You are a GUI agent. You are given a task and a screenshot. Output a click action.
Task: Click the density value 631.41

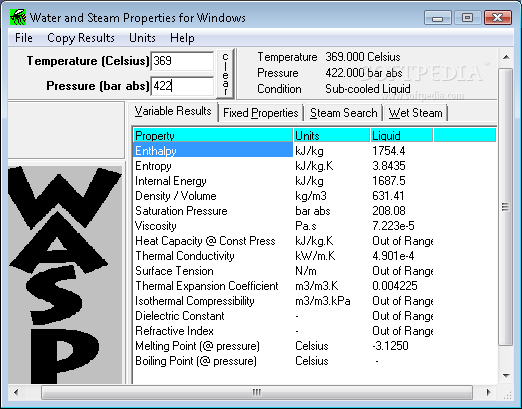[x=388, y=196]
